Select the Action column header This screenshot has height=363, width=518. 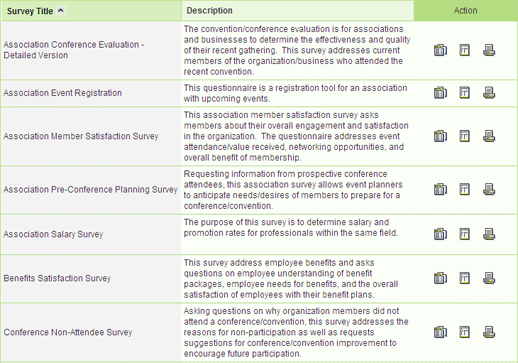465,11
